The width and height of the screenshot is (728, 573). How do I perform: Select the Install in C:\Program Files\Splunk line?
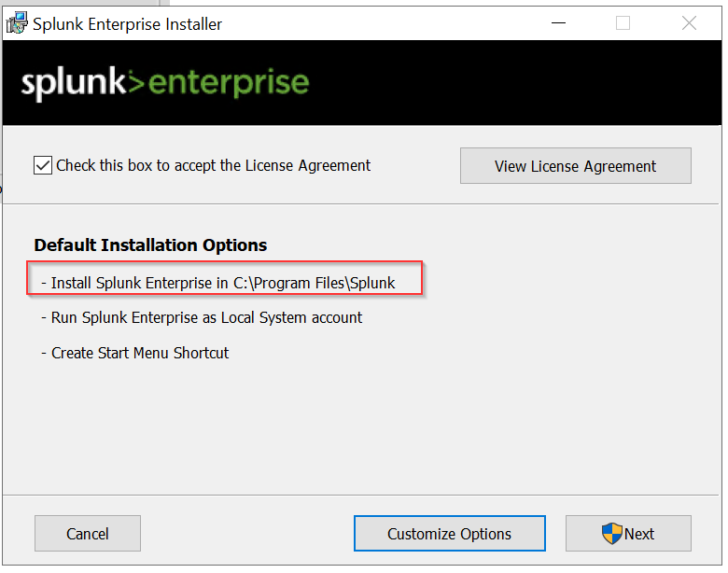click(x=218, y=283)
